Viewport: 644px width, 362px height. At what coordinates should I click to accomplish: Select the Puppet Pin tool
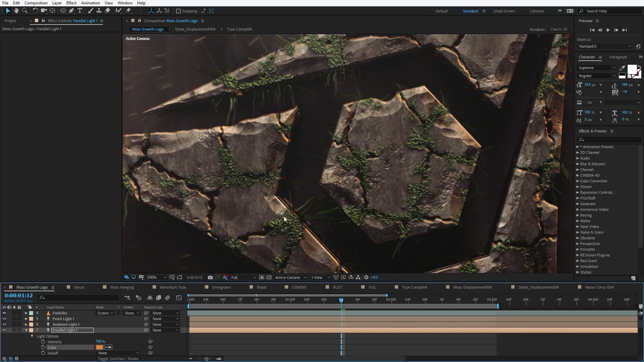pos(128,11)
